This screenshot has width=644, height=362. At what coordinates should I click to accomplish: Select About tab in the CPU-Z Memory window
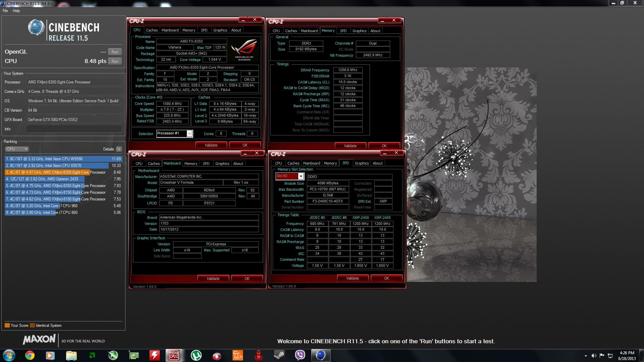click(375, 31)
